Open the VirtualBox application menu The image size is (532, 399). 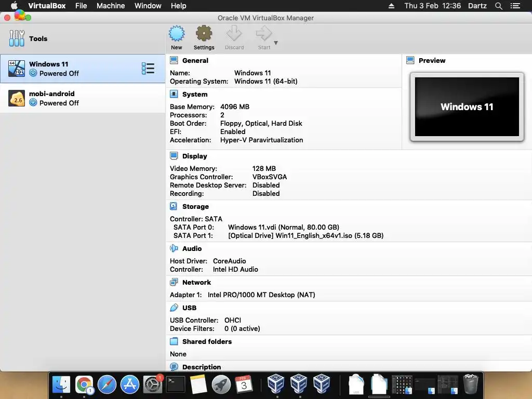click(47, 6)
